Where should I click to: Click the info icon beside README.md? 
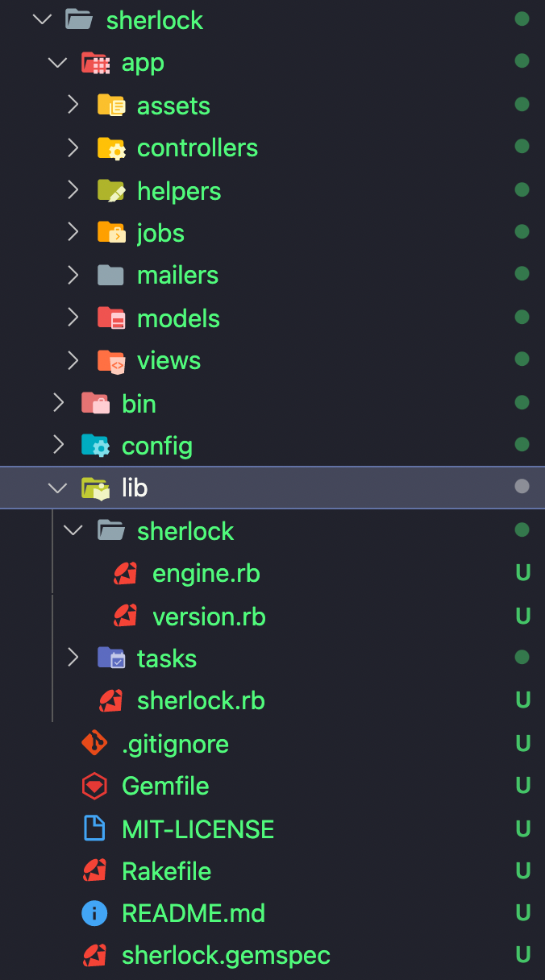(94, 913)
